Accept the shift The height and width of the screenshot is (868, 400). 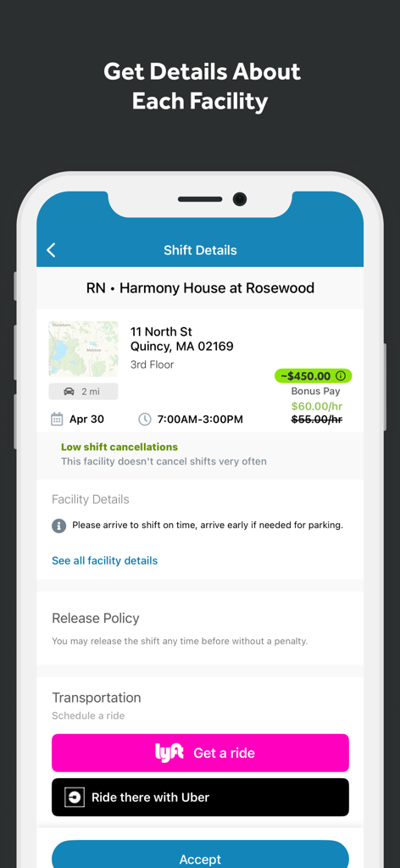pyautogui.click(x=200, y=854)
